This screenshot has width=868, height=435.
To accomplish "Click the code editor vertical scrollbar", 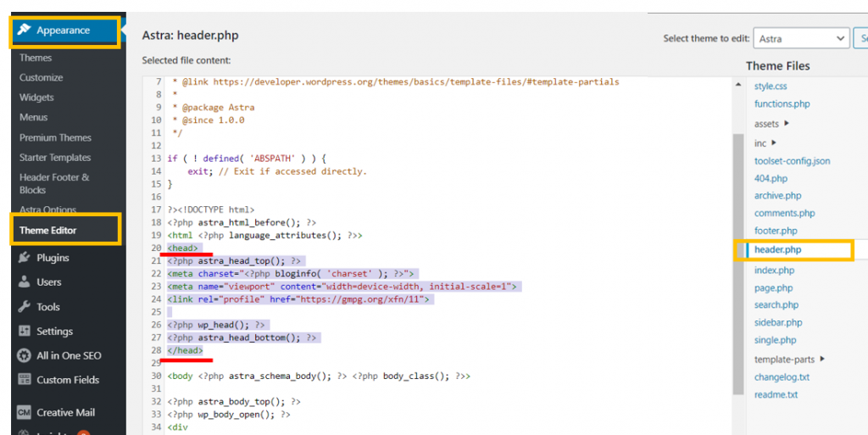I will tap(737, 254).
